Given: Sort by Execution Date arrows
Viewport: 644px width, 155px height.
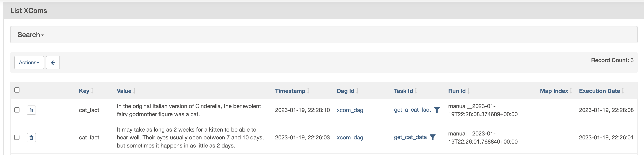Looking at the screenshot, I should pyautogui.click(x=623, y=91).
